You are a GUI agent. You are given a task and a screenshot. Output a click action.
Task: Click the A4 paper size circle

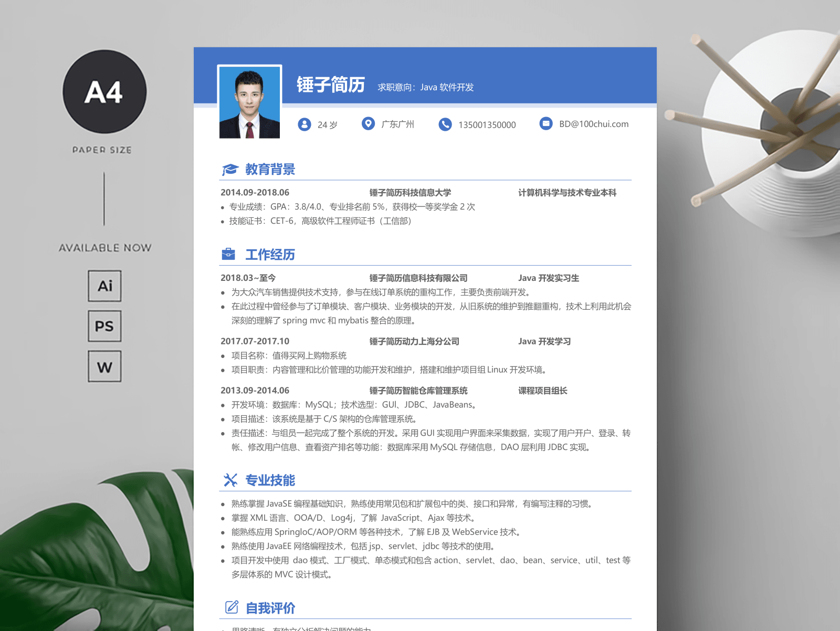pyautogui.click(x=104, y=92)
